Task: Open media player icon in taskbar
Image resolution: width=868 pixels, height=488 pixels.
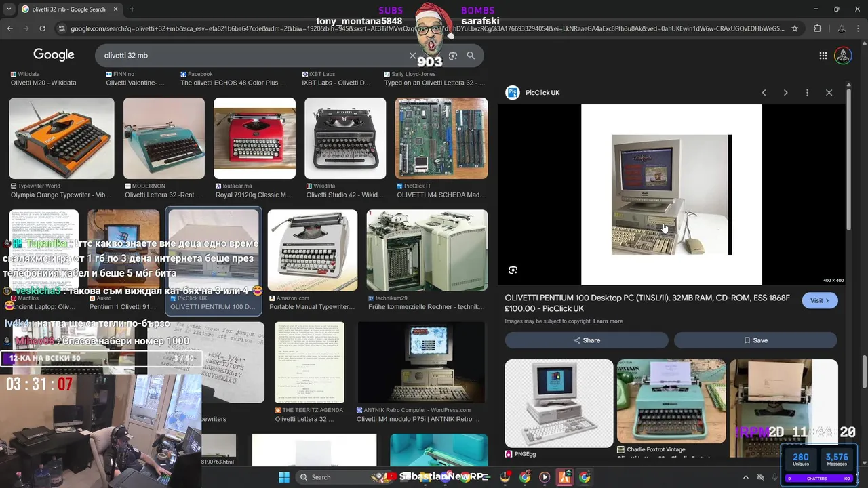Action: pos(545,477)
